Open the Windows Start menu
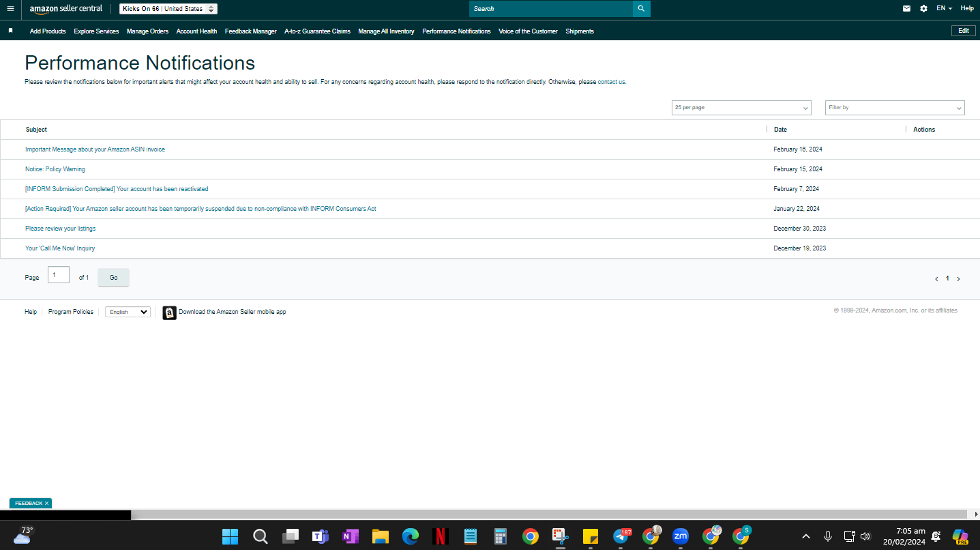Screen dimensions: 980x550 (231, 536)
